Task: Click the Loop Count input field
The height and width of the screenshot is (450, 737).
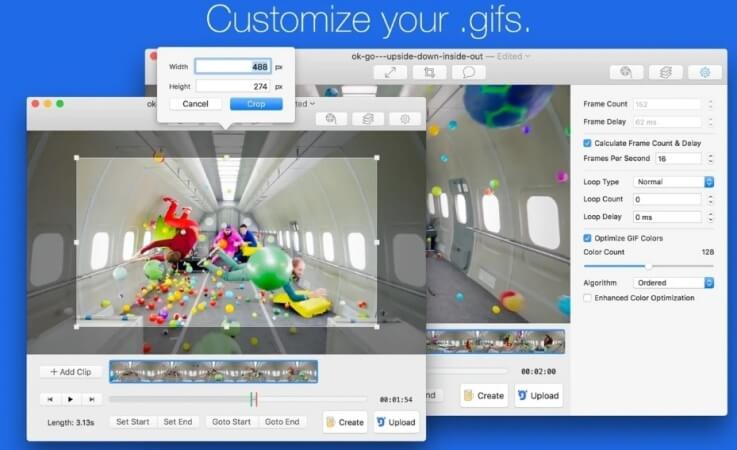Action: pos(667,199)
